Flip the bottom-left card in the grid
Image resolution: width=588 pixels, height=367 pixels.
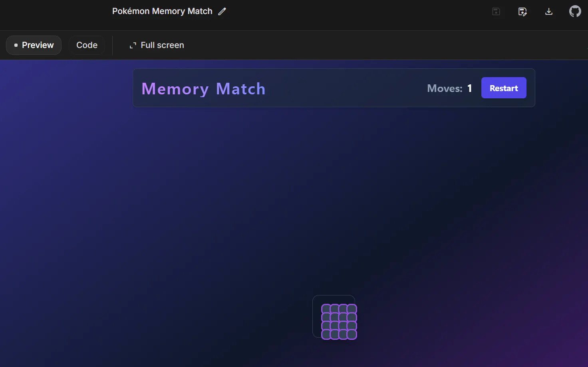click(326, 335)
